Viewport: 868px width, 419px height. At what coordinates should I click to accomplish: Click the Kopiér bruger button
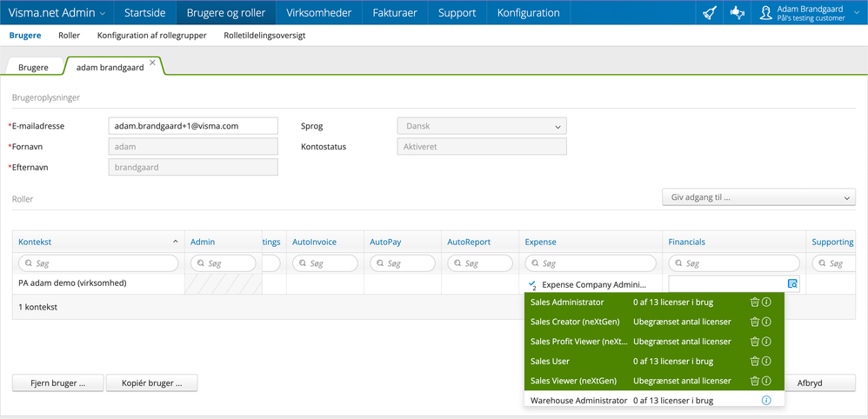(x=151, y=383)
